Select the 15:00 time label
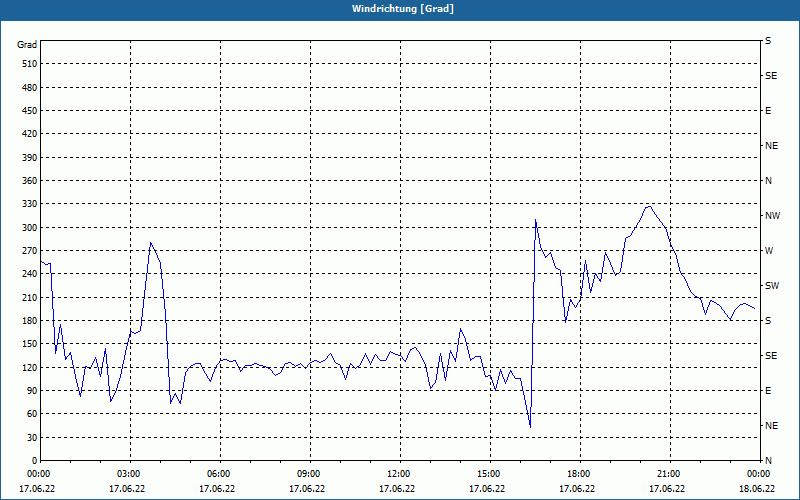This screenshot has width=800, height=500. 488,474
